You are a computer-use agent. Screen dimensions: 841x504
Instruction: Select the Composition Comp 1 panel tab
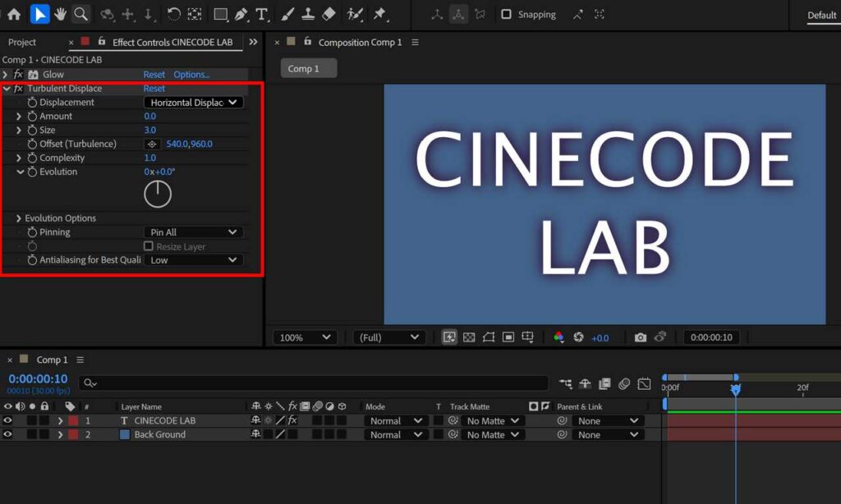[360, 42]
